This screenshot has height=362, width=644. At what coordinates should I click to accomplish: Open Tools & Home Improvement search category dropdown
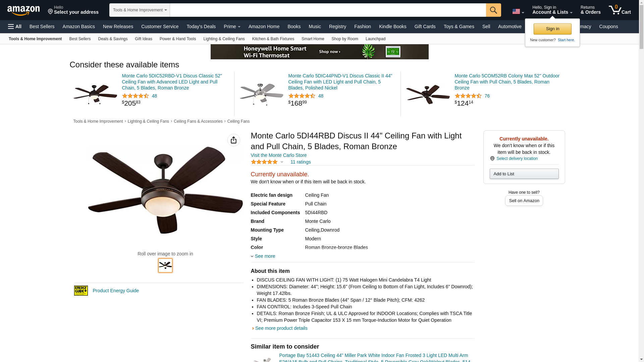[140, 10]
